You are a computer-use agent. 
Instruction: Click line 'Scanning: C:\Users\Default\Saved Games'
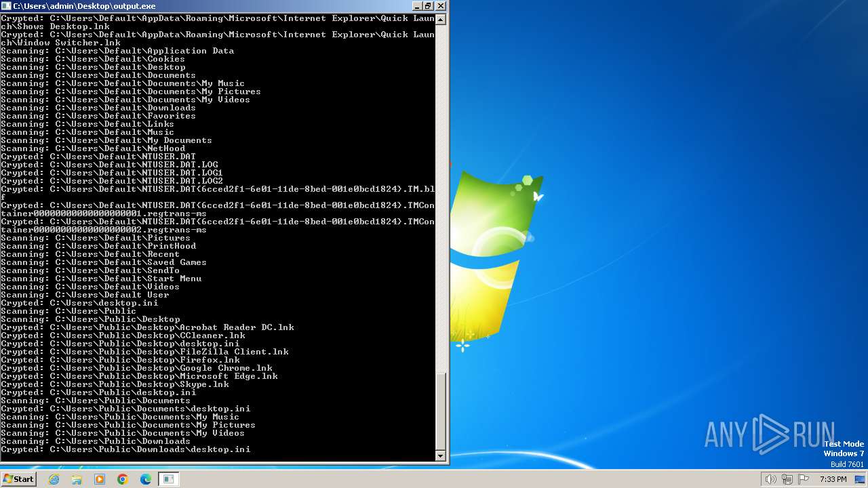[x=104, y=262]
